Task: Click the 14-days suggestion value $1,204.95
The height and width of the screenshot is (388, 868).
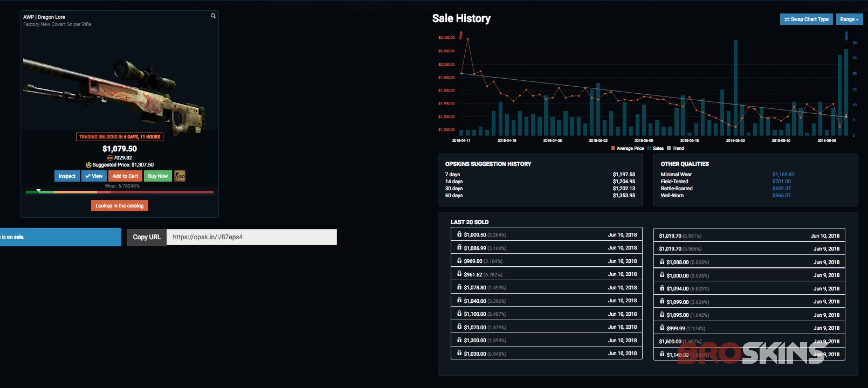Action: coord(624,182)
